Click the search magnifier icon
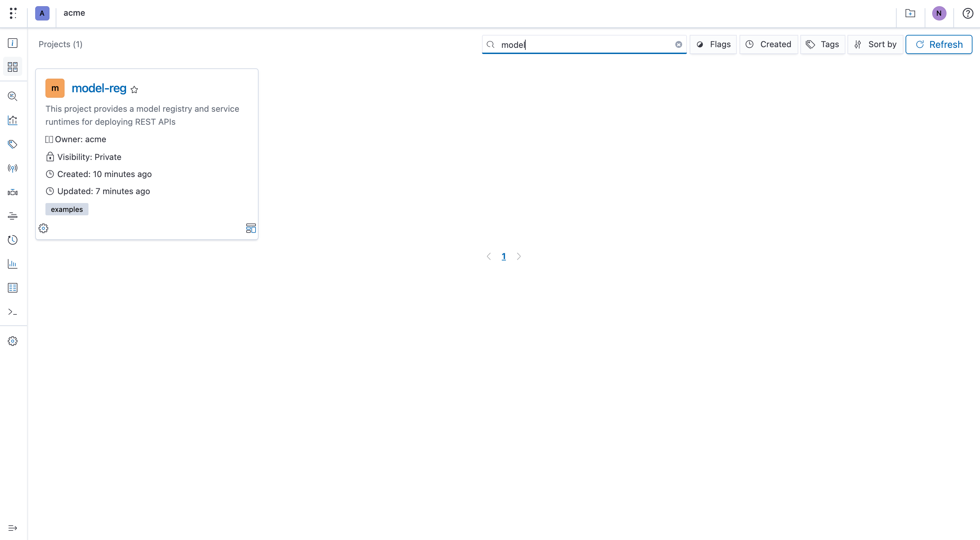The height and width of the screenshot is (540, 980). [x=491, y=44]
